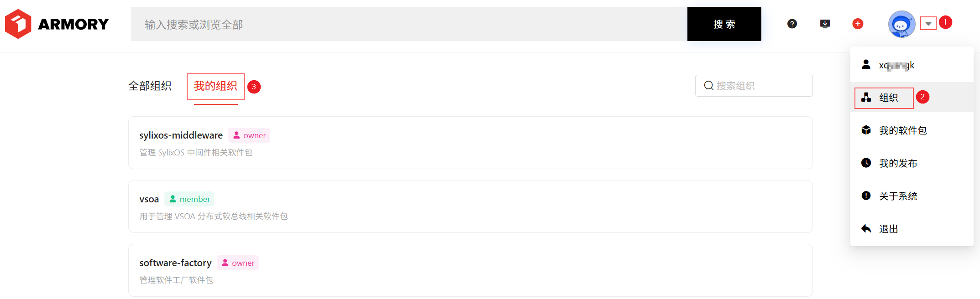Select the 我的组织 tab
The height and width of the screenshot is (299, 980).
coord(215,86)
